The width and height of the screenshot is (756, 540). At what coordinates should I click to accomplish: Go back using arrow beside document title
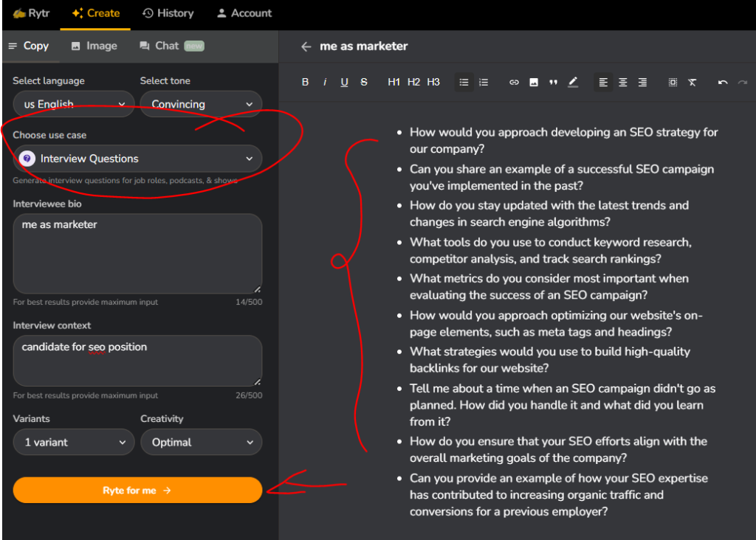point(306,46)
